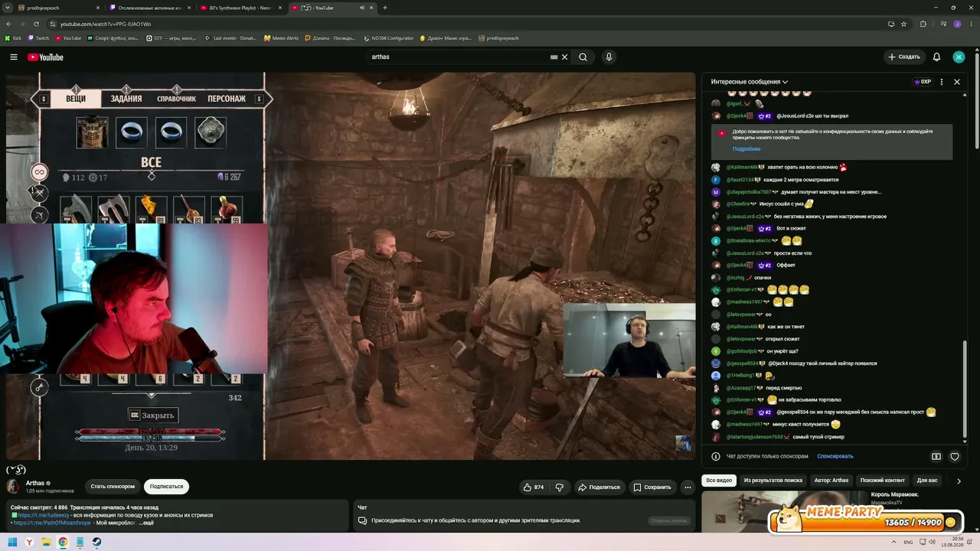Open the ND104 Configurator bookmark
Image resolution: width=980 pixels, height=551 pixels.
(x=388, y=38)
